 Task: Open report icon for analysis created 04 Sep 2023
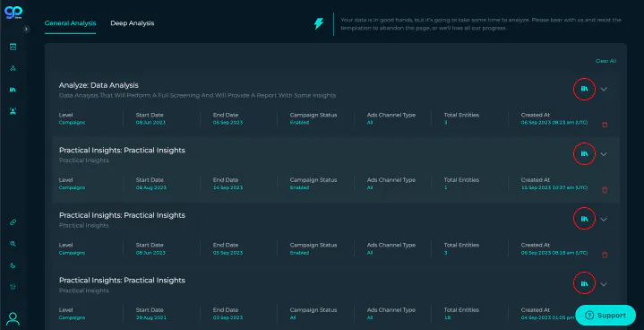pos(584,283)
